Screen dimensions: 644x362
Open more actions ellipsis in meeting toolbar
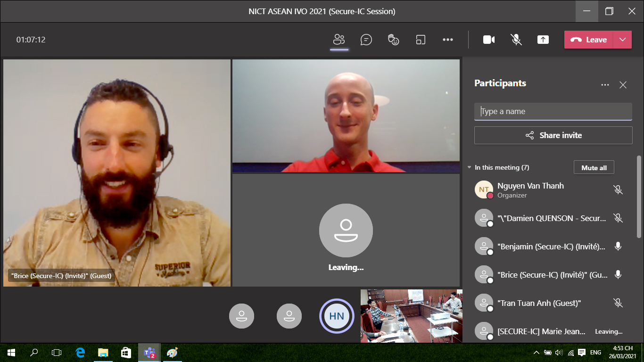tap(448, 40)
